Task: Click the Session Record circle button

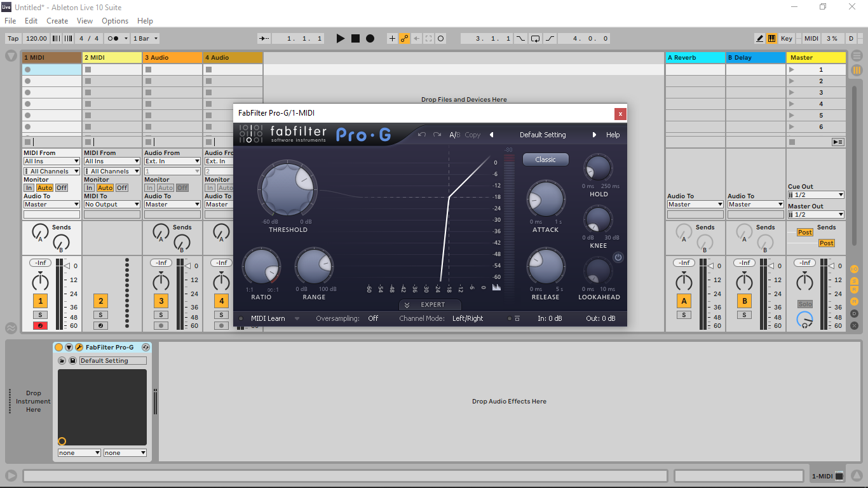Action: pyautogui.click(x=441, y=39)
